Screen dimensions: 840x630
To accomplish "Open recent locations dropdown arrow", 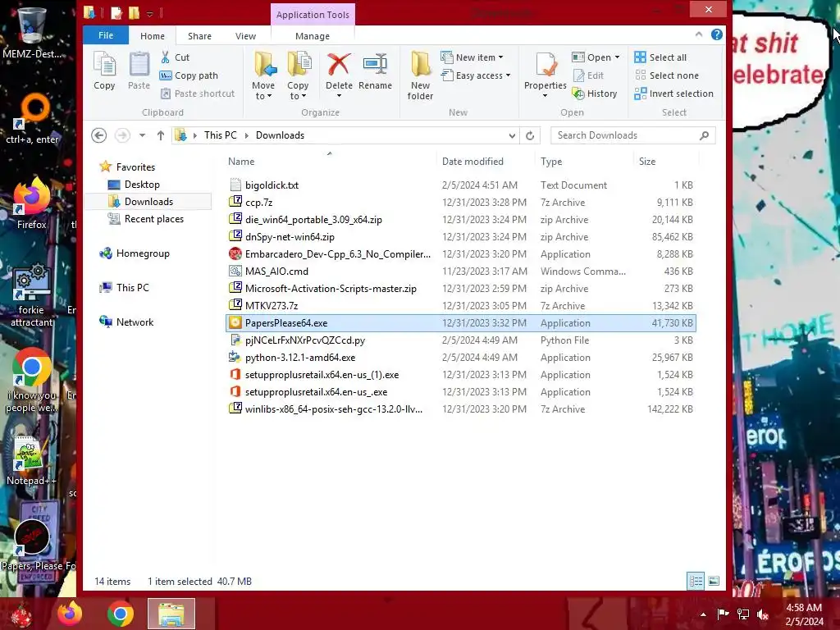I will coord(142,135).
